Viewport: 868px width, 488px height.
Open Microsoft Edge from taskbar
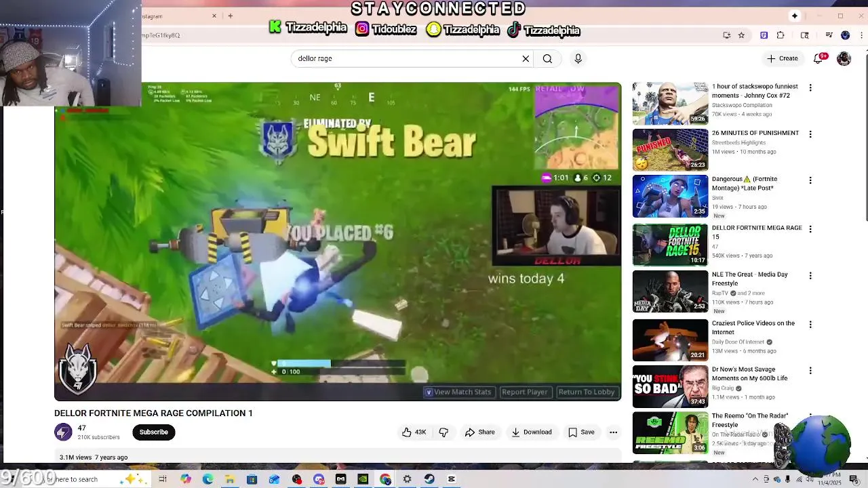click(208, 479)
